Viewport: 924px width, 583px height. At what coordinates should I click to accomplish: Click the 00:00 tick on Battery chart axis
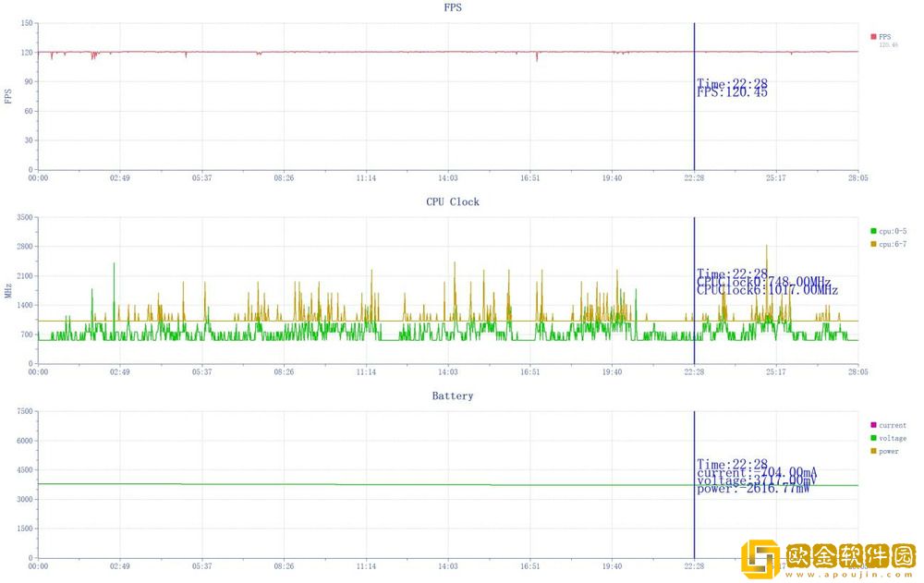pos(38,566)
